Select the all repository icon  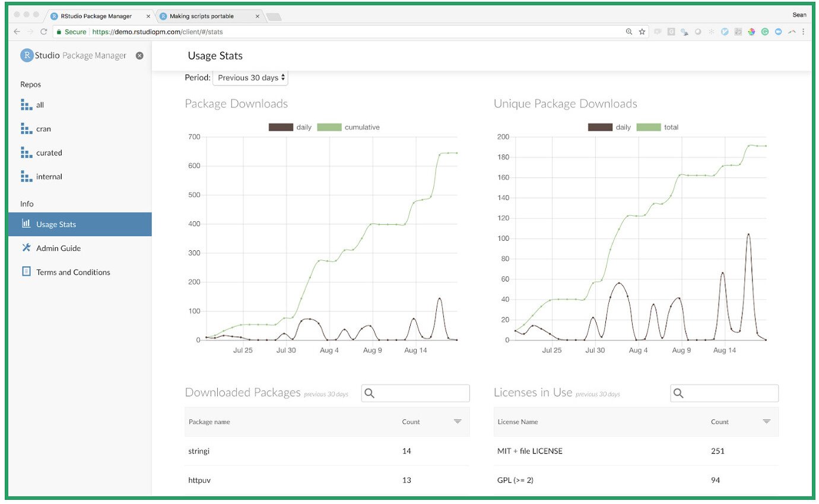click(26, 105)
